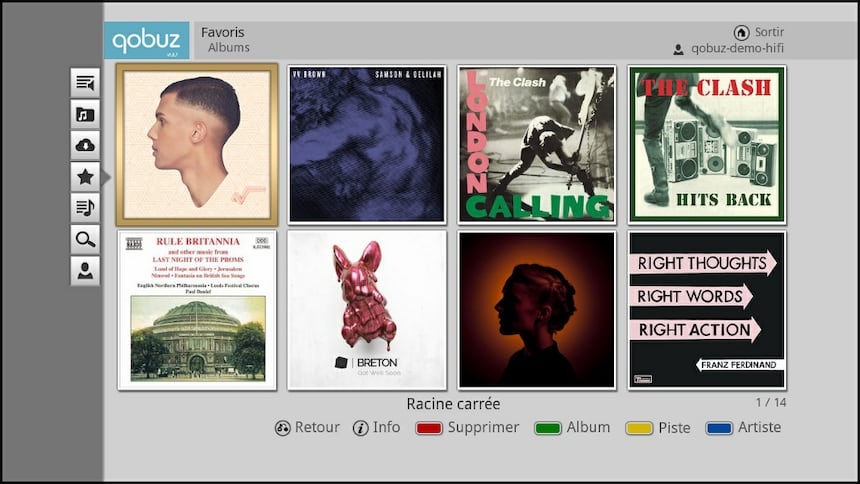Open the favorites star sidebar icon
The image size is (860, 484).
[85, 177]
